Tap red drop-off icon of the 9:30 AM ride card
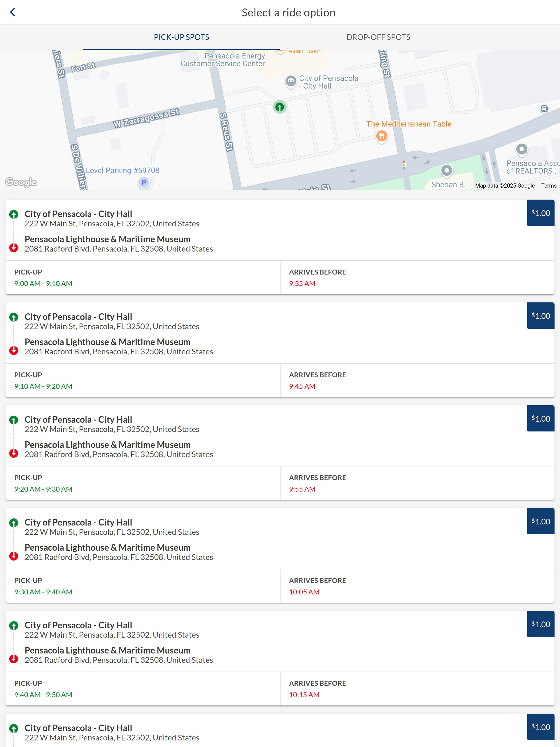Screen dimensions: 560x747 coord(14,556)
